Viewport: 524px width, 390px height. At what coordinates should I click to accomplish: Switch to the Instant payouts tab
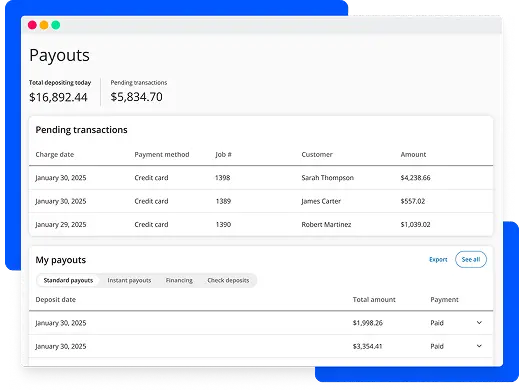(x=129, y=280)
